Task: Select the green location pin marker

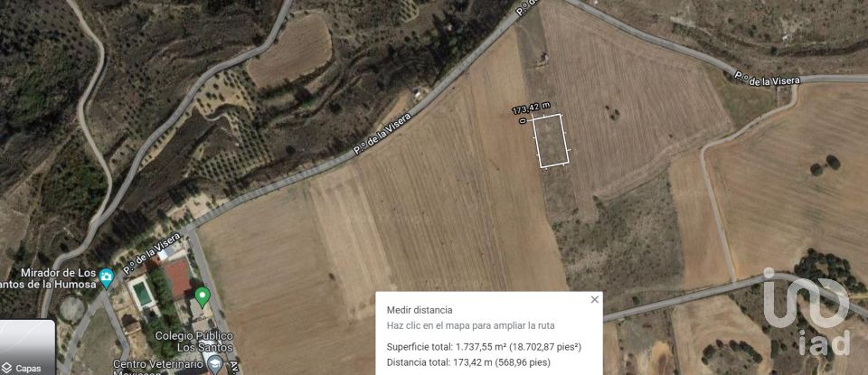Action: click(x=202, y=296)
